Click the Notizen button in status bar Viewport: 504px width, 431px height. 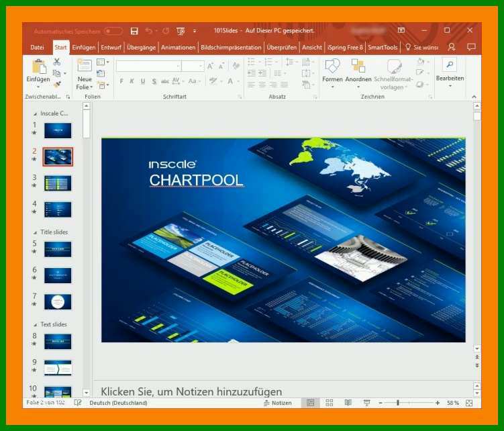coord(278,403)
